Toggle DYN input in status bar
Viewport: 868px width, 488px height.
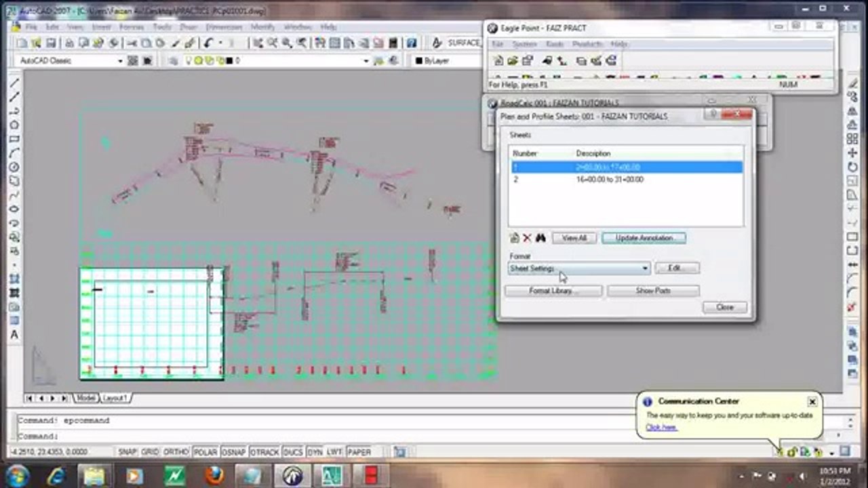click(315, 452)
